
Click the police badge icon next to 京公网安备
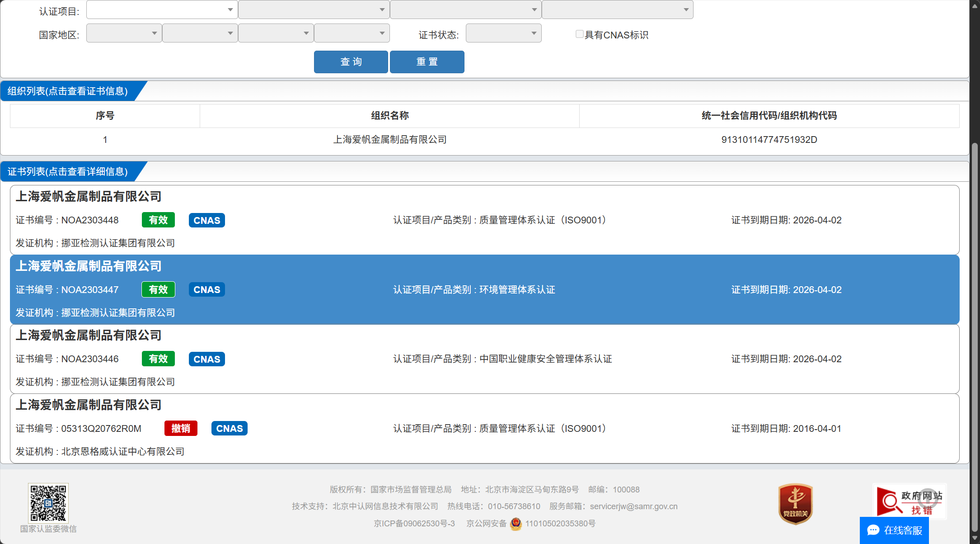pos(516,524)
